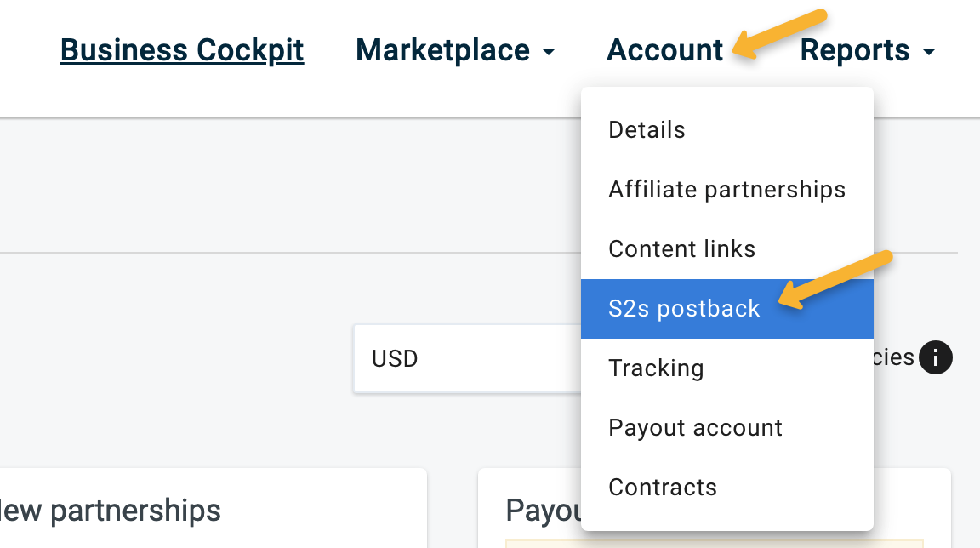Click the caret arrow beside Marketplace
The height and width of the screenshot is (548, 980).
[549, 53]
